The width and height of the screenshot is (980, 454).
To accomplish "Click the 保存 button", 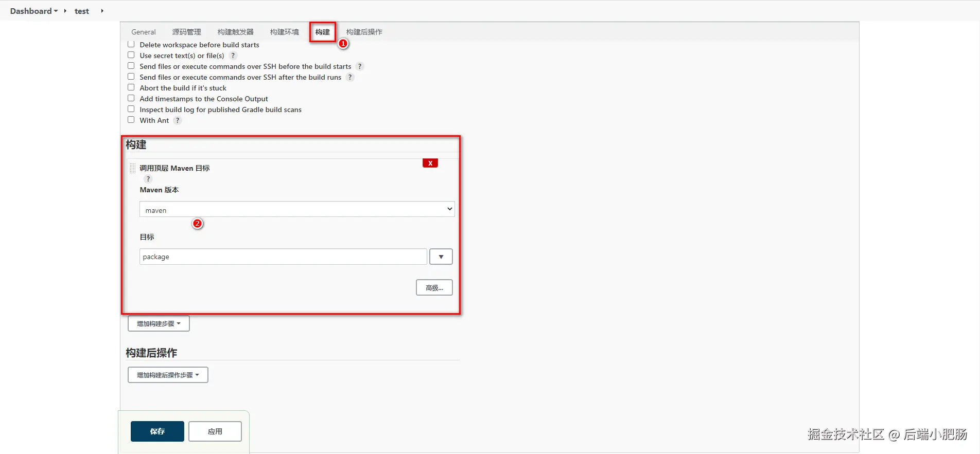I will pyautogui.click(x=157, y=431).
